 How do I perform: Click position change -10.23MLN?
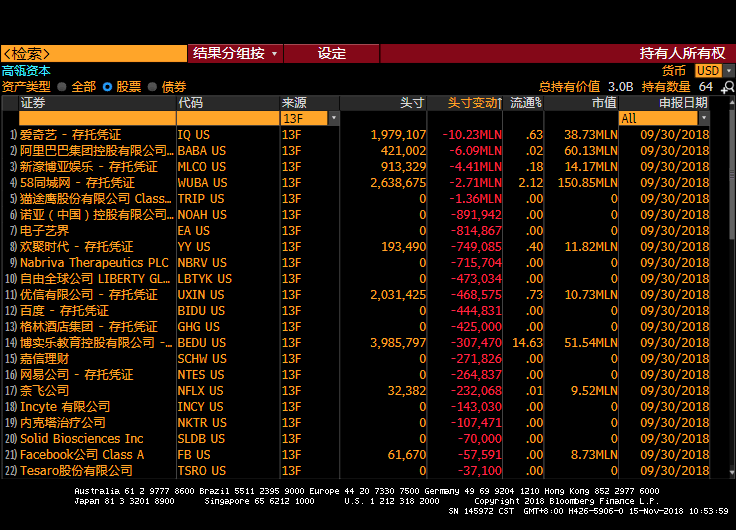(472, 135)
